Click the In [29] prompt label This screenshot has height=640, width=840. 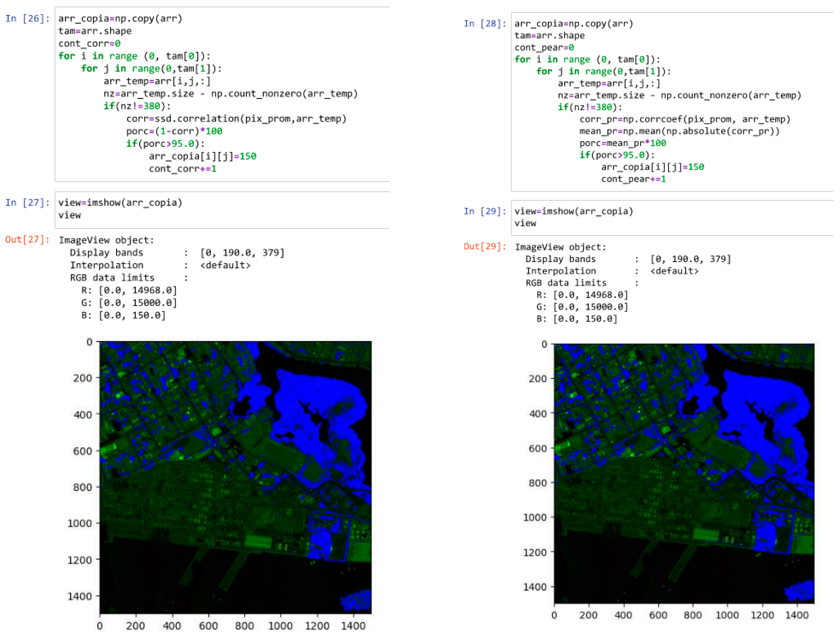485,211
